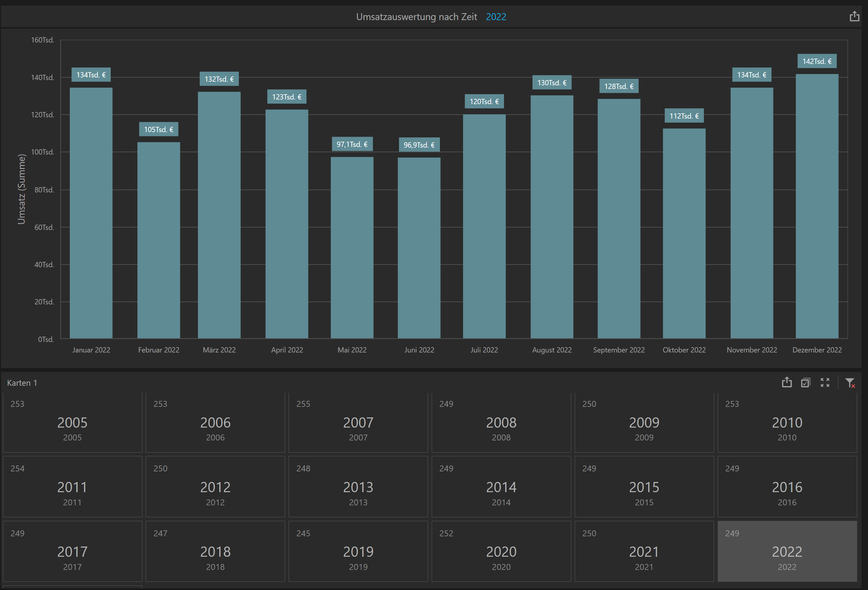Click the Karten 1 panel title
This screenshot has width=868, height=590.
point(22,383)
